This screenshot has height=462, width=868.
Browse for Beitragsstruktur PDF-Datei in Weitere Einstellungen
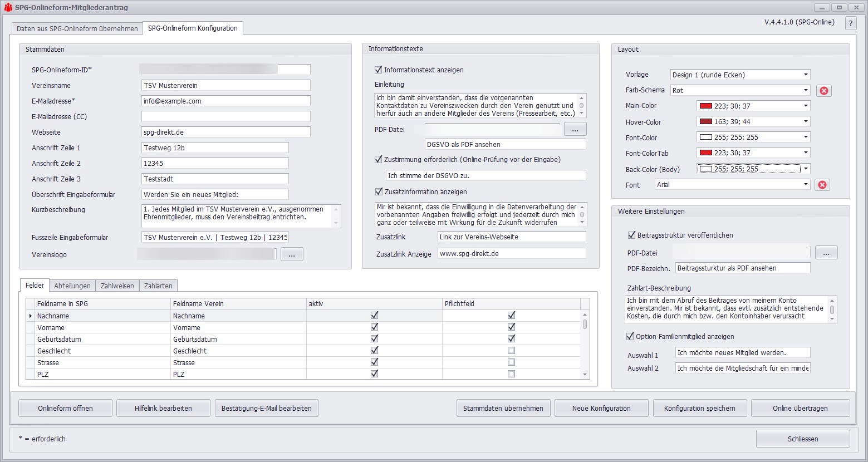click(826, 253)
